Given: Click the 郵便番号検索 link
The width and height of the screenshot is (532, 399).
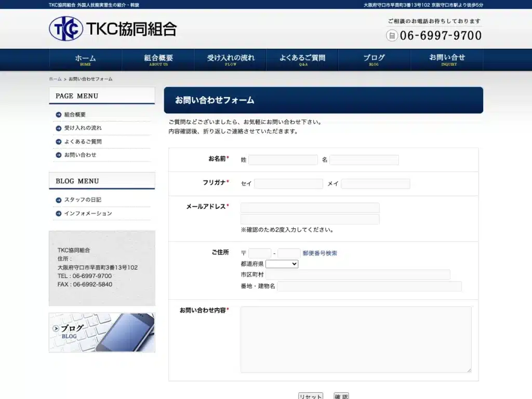Looking at the screenshot, I should 320,253.
